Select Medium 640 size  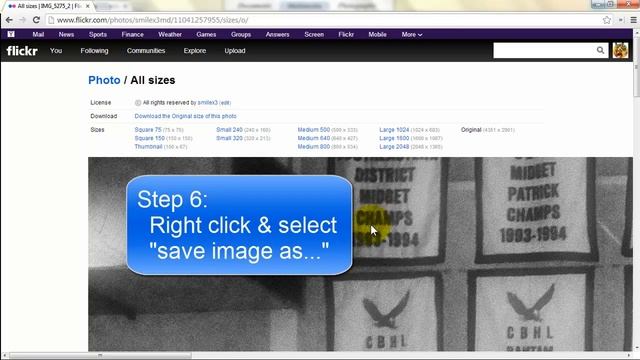[x=313, y=138]
